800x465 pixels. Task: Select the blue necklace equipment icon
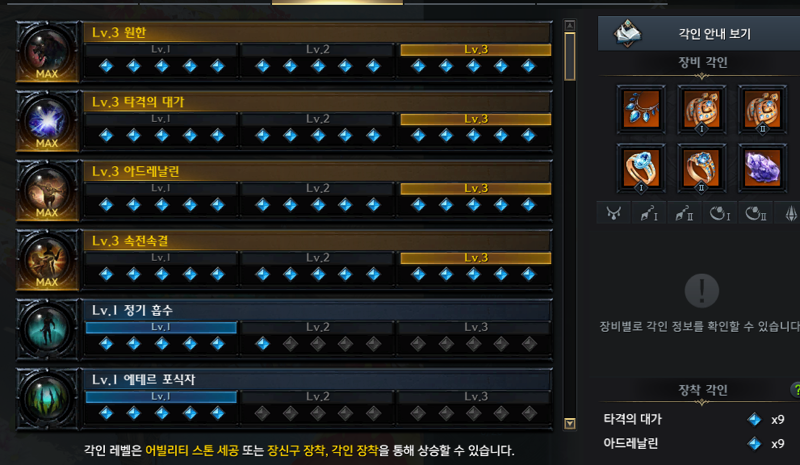point(641,109)
